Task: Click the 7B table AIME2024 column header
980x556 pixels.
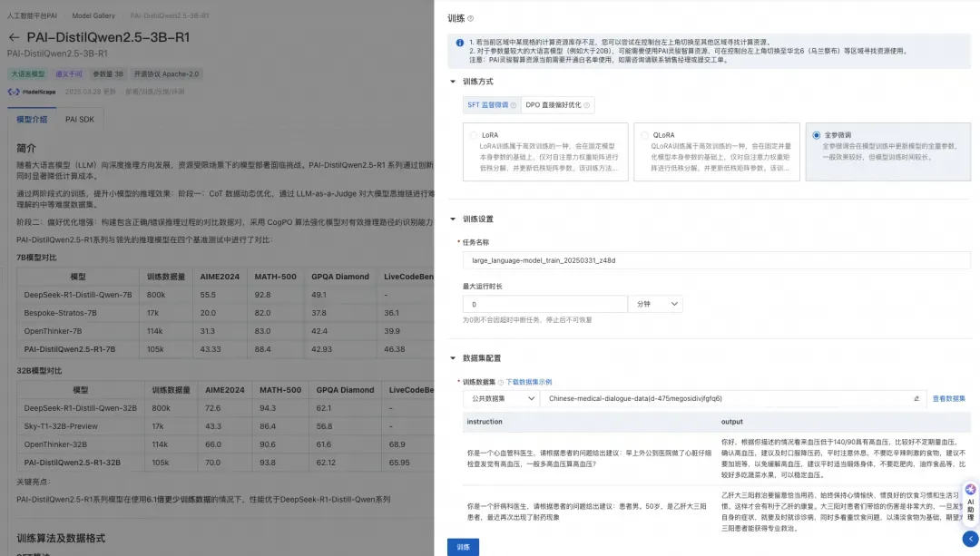Action: (220, 277)
